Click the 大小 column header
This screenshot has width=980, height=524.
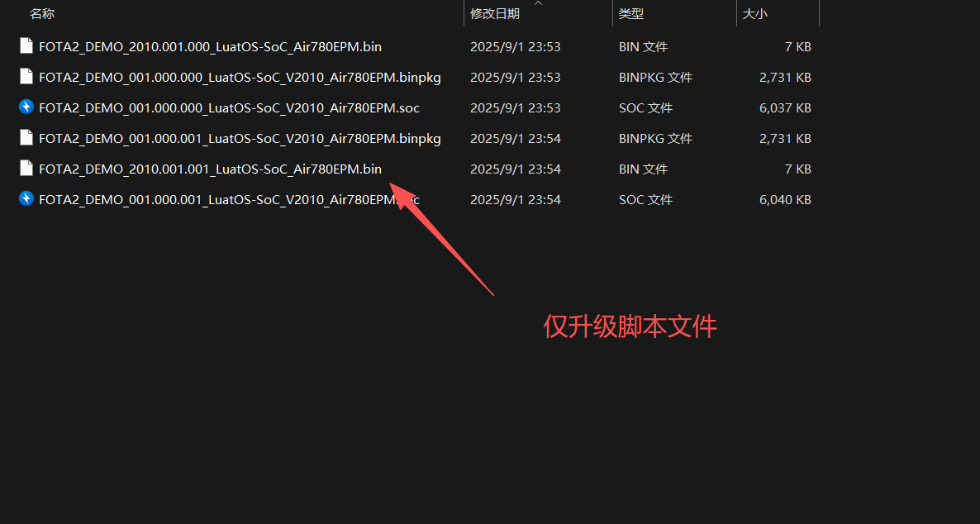pyautogui.click(x=755, y=14)
